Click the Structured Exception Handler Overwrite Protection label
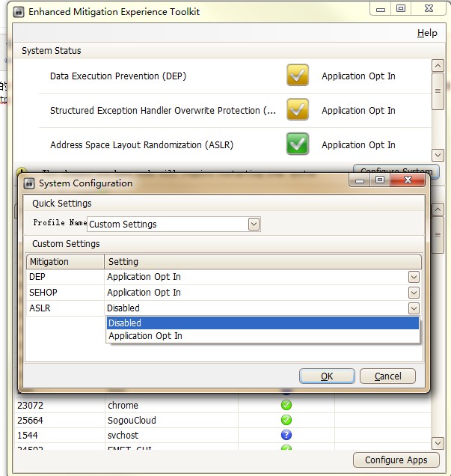The image size is (451, 476). tap(163, 111)
